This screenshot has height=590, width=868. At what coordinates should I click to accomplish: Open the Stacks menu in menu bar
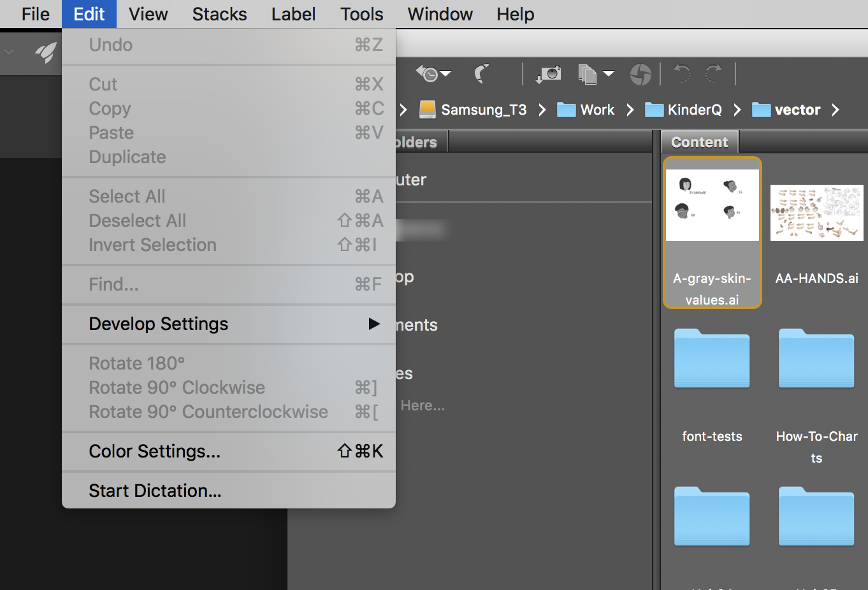point(219,14)
